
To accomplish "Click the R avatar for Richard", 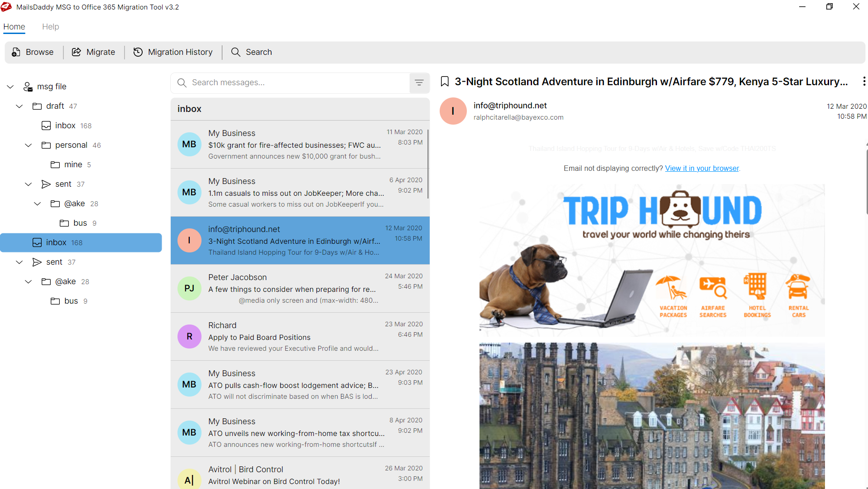I will click(189, 337).
